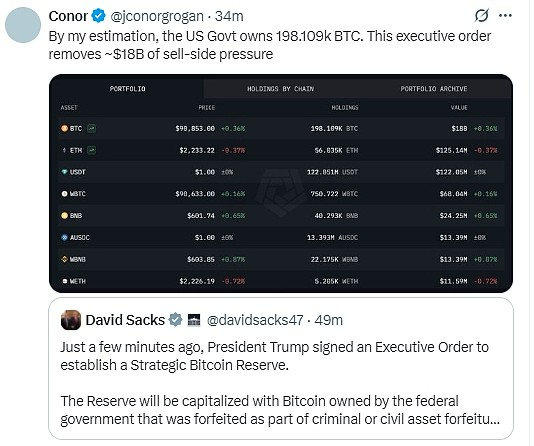Click the 34m timestamp on Conor's tweet
The width and height of the screenshot is (534, 446).
tap(229, 16)
